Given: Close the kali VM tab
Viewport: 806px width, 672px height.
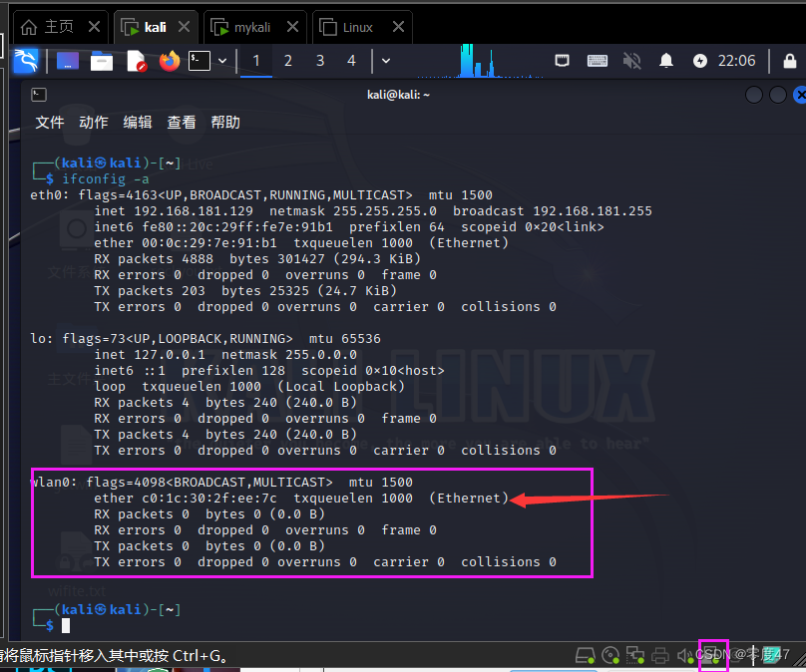Looking at the screenshot, I should [184, 27].
